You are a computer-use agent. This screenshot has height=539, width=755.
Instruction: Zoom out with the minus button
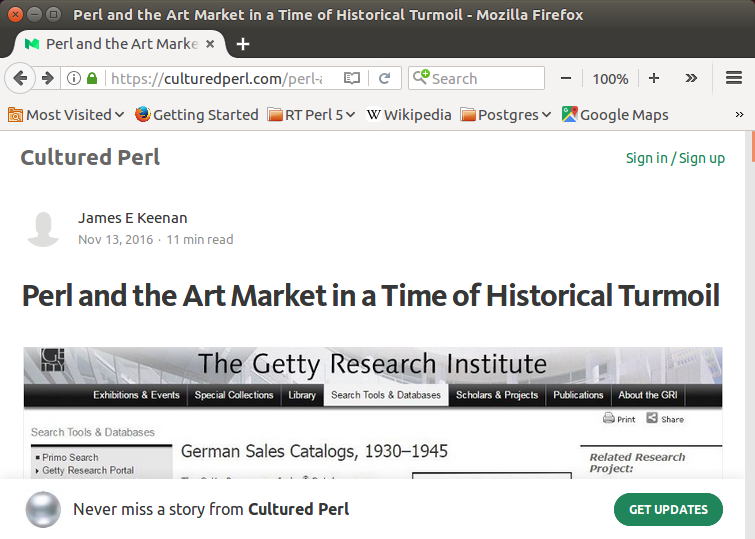tap(566, 78)
